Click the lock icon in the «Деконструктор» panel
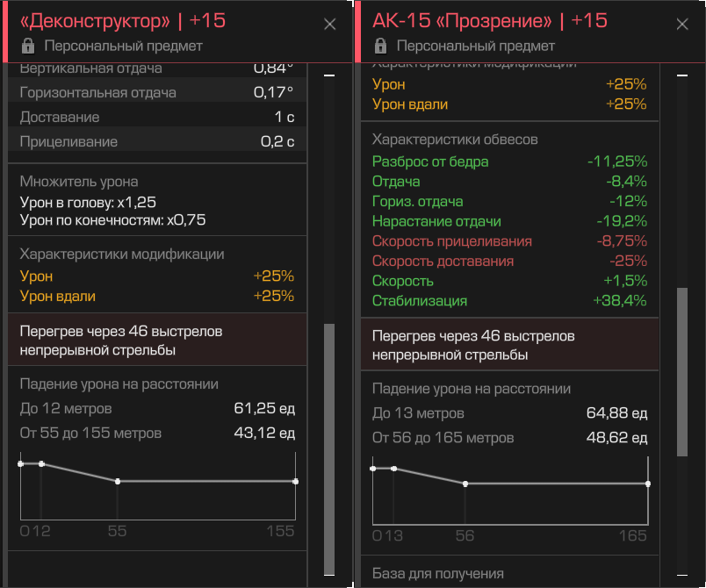This screenshot has height=588, width=706. (27, 46)
